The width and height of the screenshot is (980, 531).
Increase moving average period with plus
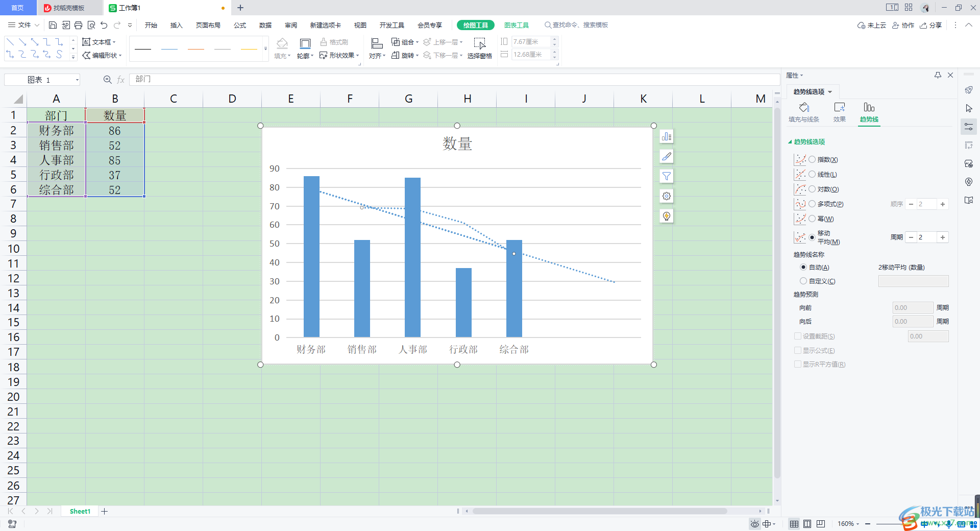click(x=943, y=237)
